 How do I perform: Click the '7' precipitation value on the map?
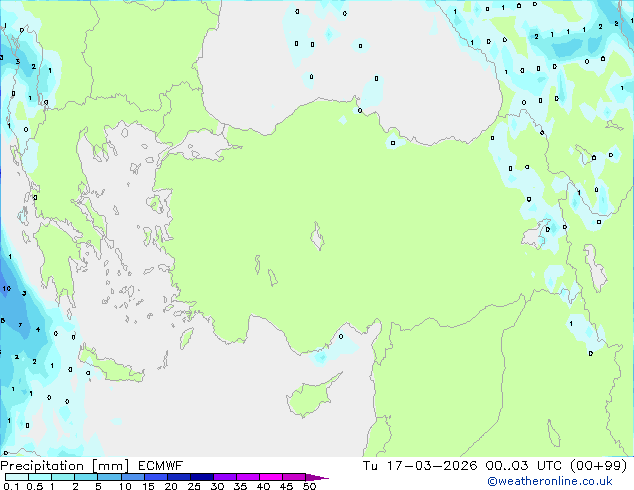pos(20,325)
